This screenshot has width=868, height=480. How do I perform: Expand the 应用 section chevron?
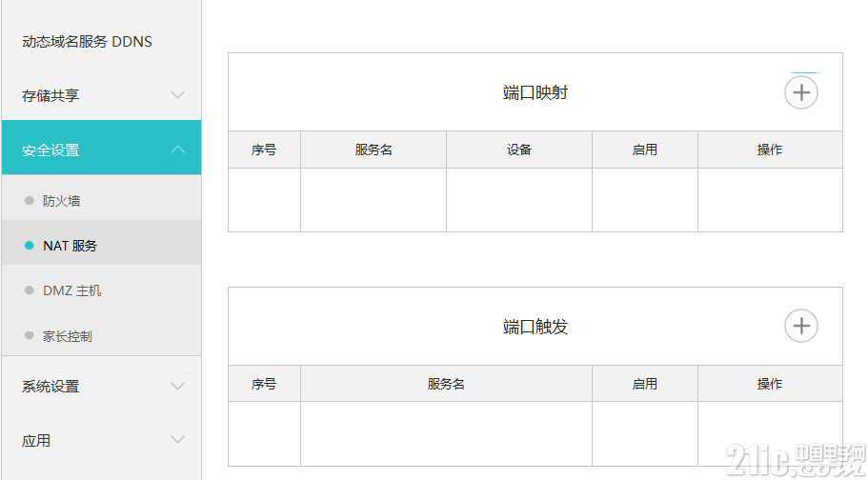point(177,440)
